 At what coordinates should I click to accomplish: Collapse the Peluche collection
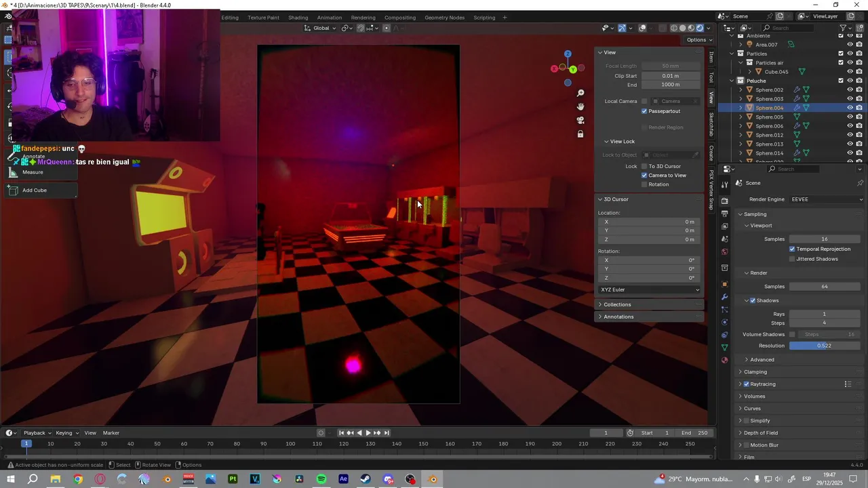[732, 81]
